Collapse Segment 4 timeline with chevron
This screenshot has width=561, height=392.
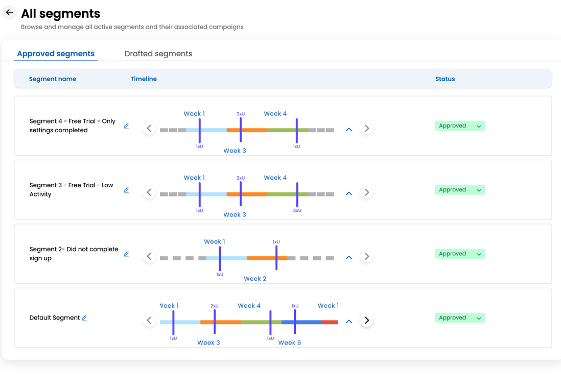[349, 130]
